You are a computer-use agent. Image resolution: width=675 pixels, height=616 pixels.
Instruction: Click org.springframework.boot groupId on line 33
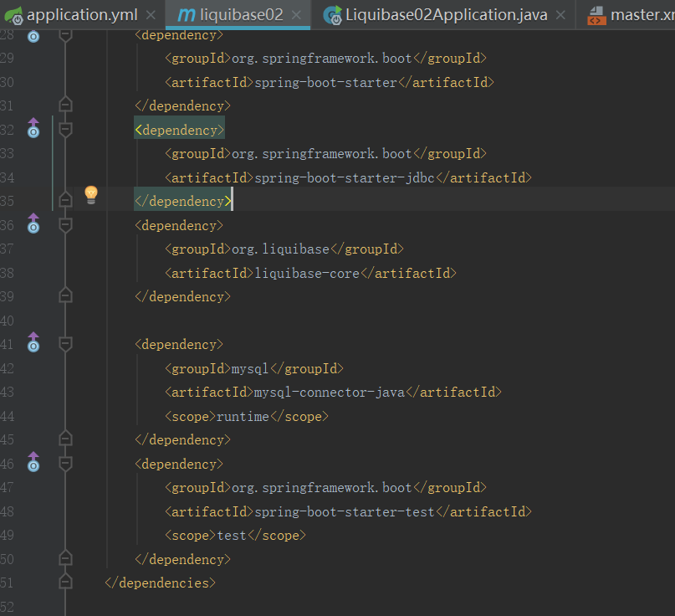[321, 154]
